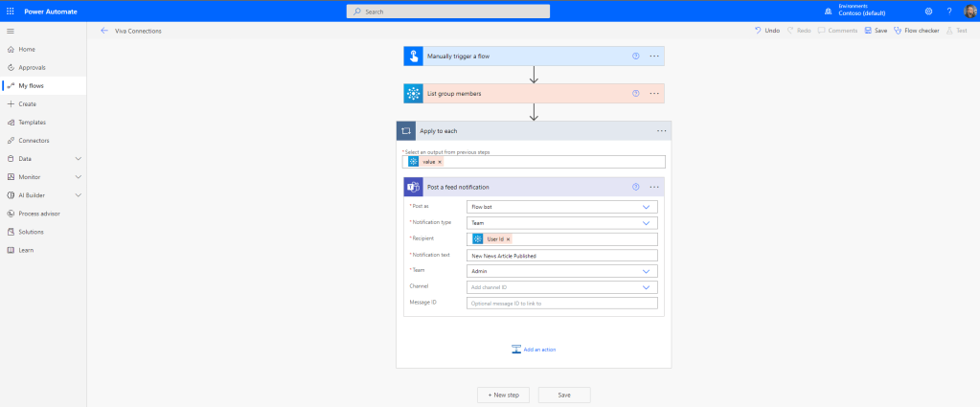This screenshot has width=980, height=407.
Task: Open the Notification type dropdown
Action: point(646,222)
